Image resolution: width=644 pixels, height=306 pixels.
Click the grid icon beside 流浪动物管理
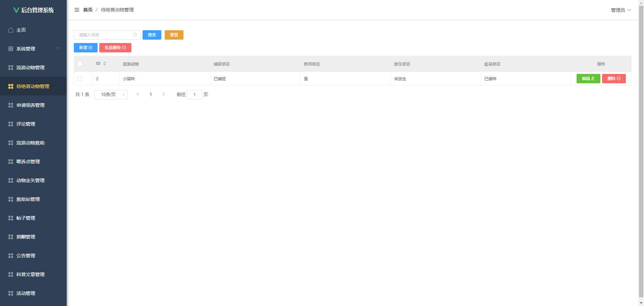(11, 68)
